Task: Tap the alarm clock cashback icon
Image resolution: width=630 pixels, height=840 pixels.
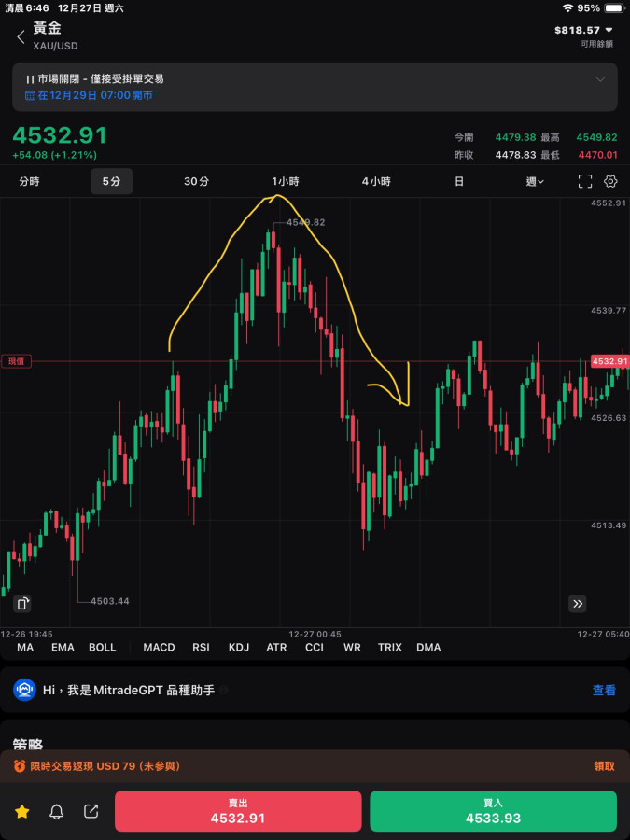Action: pyautogui.click(x=20, y=766)
